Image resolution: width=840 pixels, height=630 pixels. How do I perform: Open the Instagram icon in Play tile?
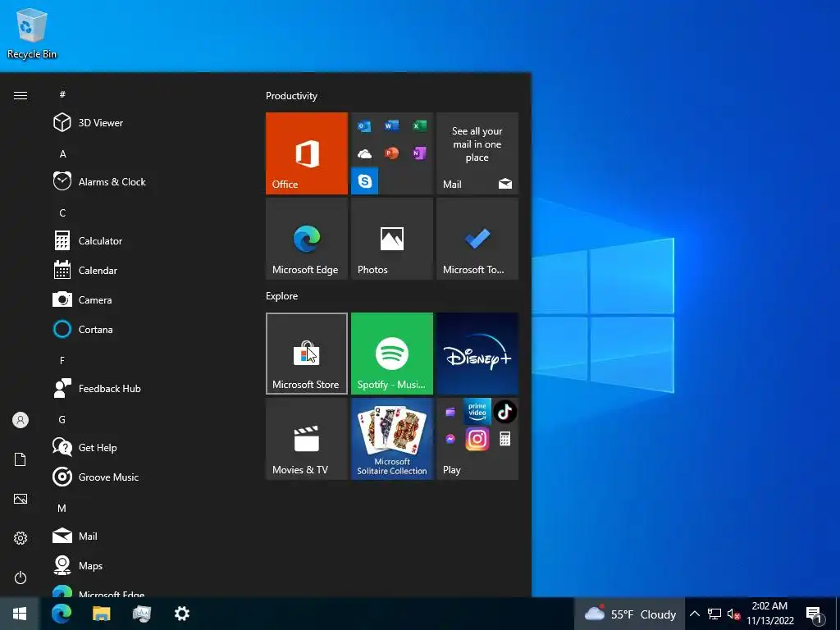(x=477, y=440)
